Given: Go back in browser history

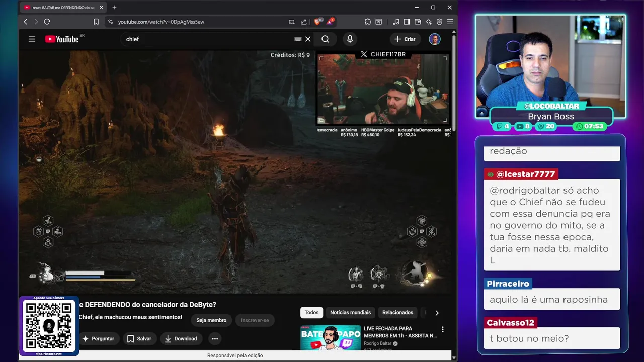Looking at the screenshot, I should tap(26, 22).
